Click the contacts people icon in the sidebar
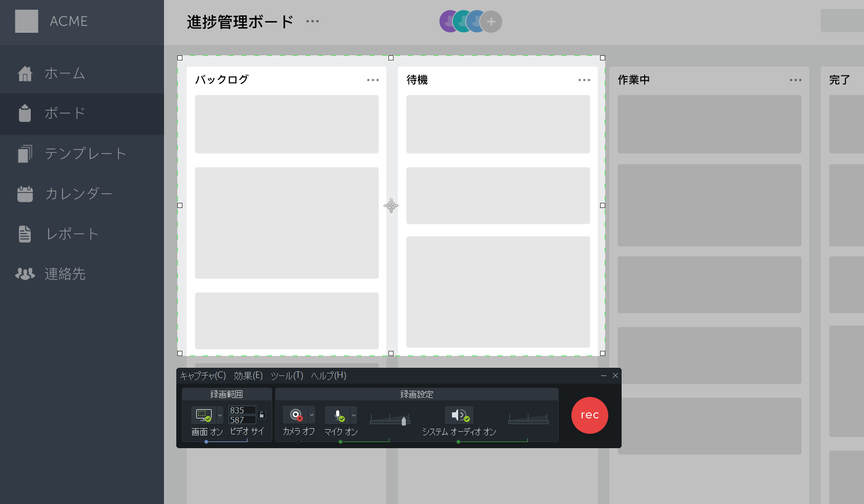This screenshot has height=504, width=864. tap(25, 274)
